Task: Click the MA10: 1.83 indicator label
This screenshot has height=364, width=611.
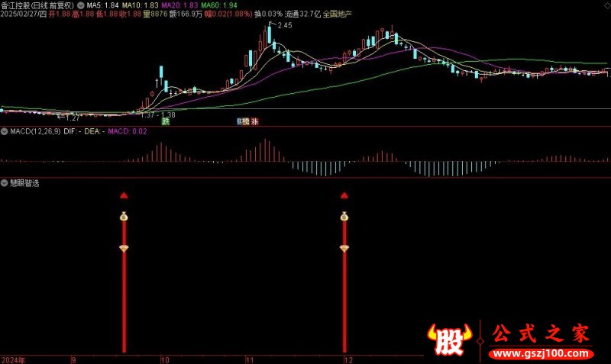Action: click(141, 5)
